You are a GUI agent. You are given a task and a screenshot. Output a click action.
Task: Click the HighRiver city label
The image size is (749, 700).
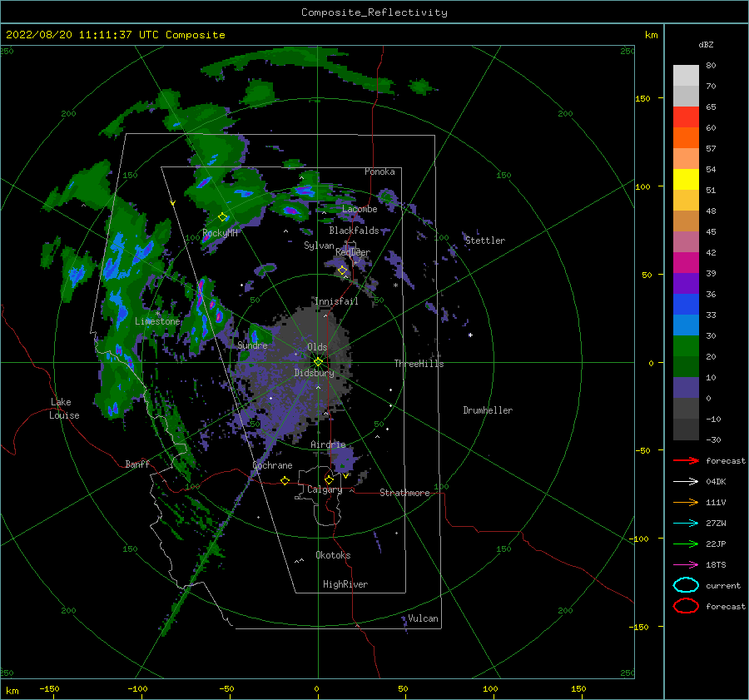[x=345, y=584]
